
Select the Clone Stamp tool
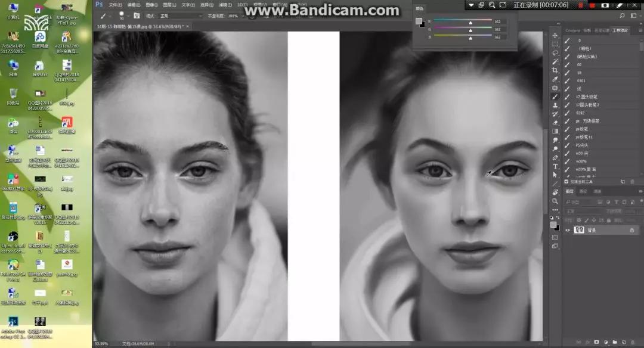(555, 105)
